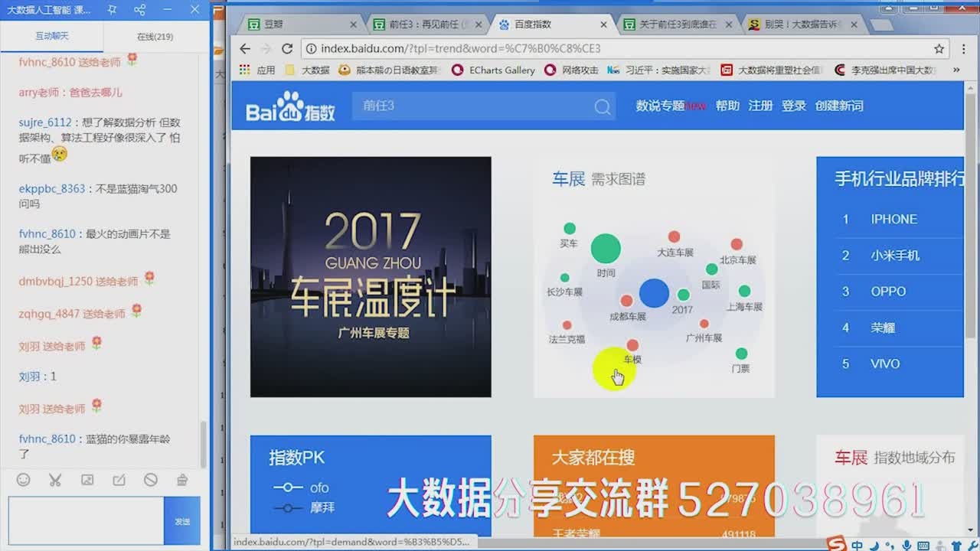Pin the chat window with the pushpin icon
Image resolution: width=980 pixels, height=551 pixels.
[x=113, y=10]
